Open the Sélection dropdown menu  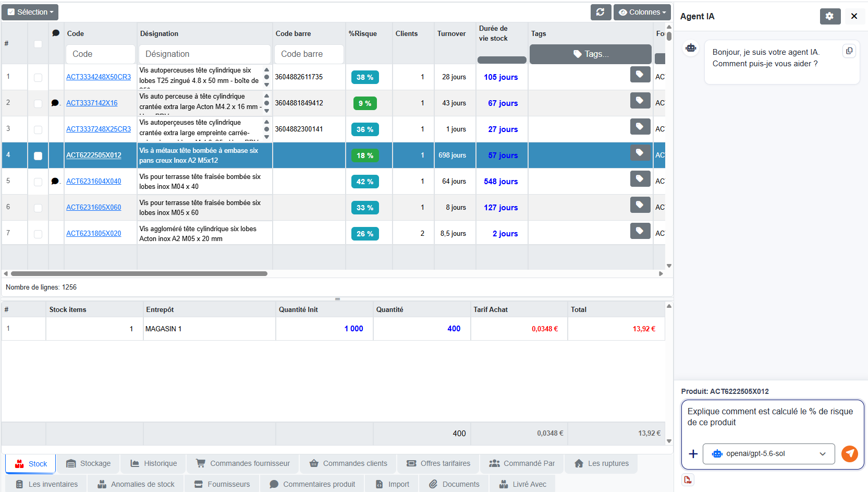click(30, 12)
